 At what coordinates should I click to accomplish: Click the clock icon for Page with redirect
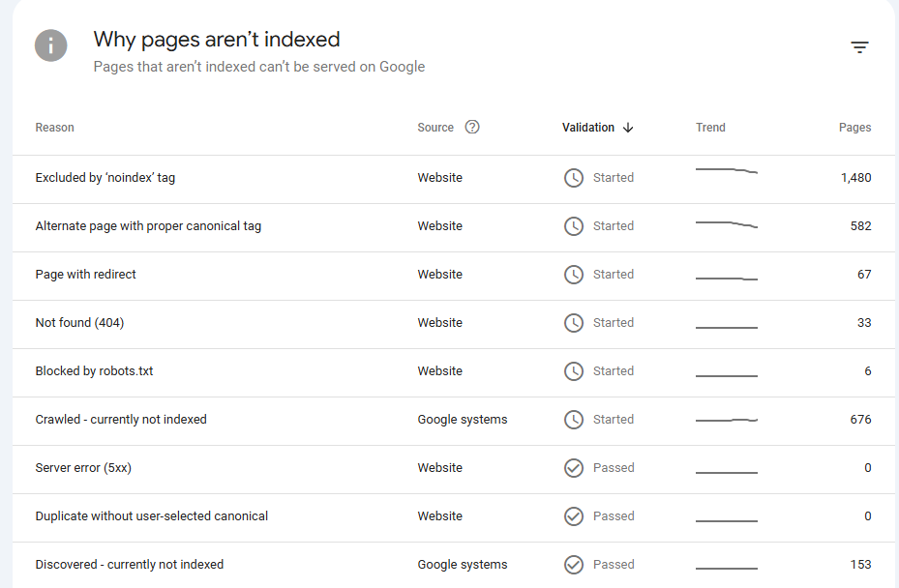tap(574, 275)
